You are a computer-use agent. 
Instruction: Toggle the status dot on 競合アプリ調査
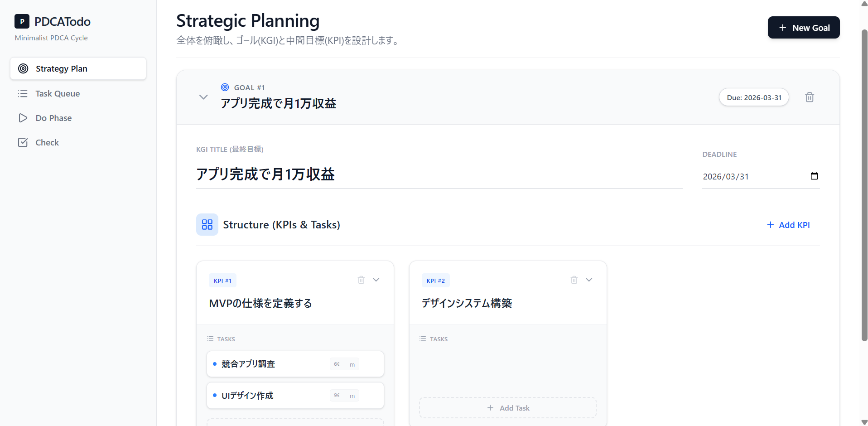215,364
